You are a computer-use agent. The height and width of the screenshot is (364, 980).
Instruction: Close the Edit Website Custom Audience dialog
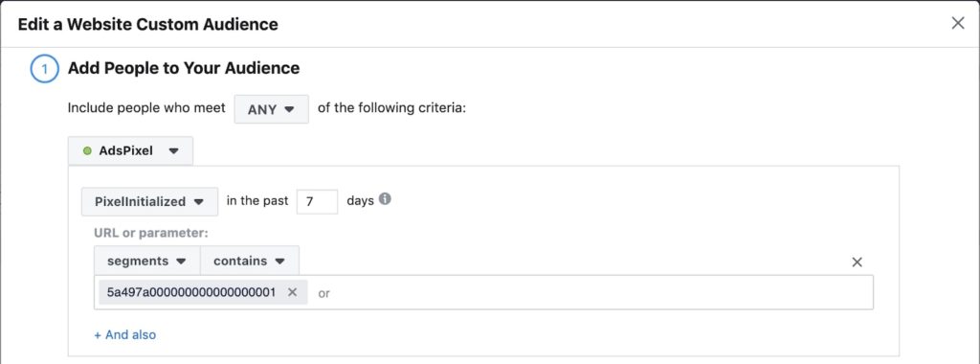click(957, 24)
